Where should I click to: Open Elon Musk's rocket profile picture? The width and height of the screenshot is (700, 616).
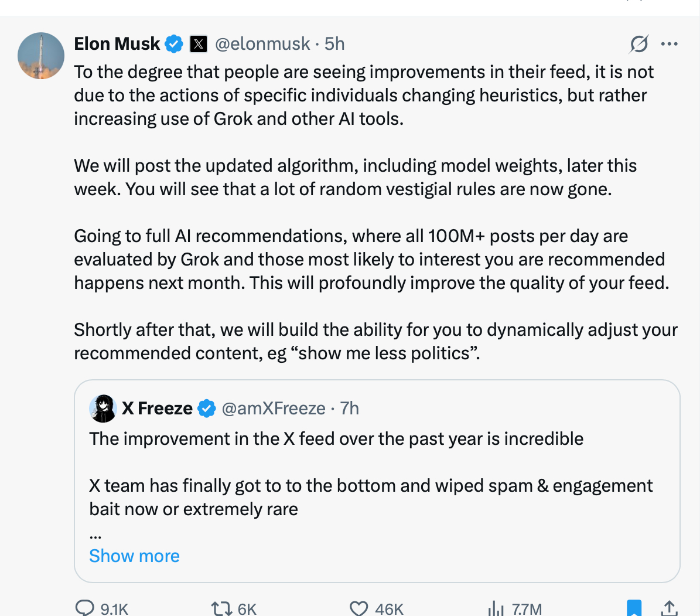(41, 56)
